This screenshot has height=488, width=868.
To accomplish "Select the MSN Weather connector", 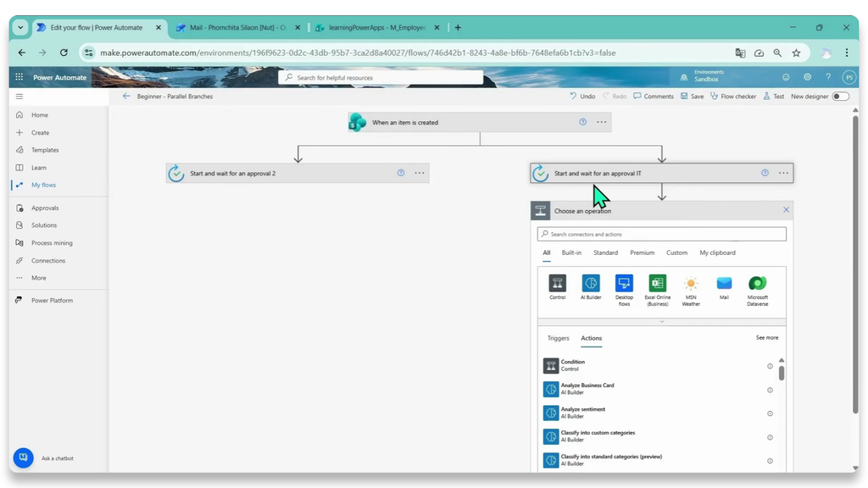I will click(691, 283).
